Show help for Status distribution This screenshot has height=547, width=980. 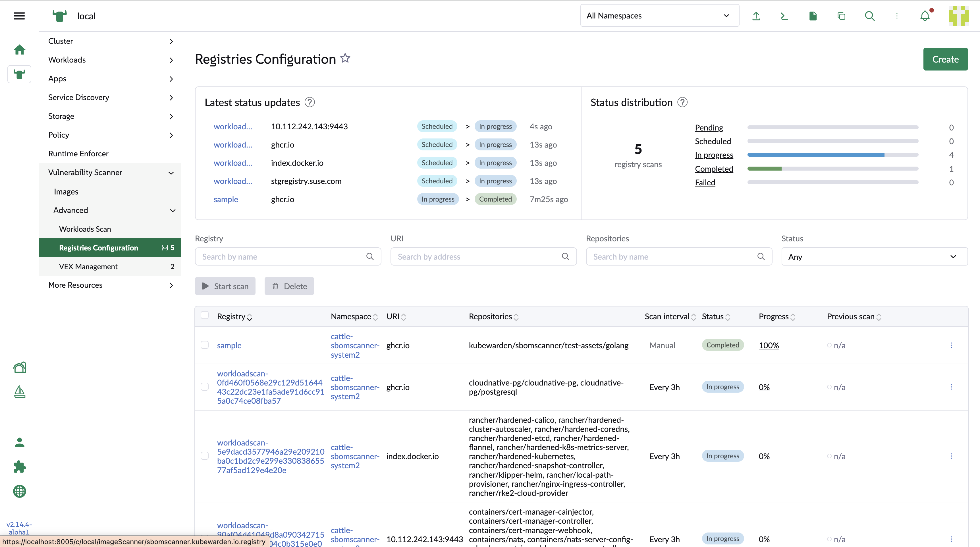pos(682,102)
